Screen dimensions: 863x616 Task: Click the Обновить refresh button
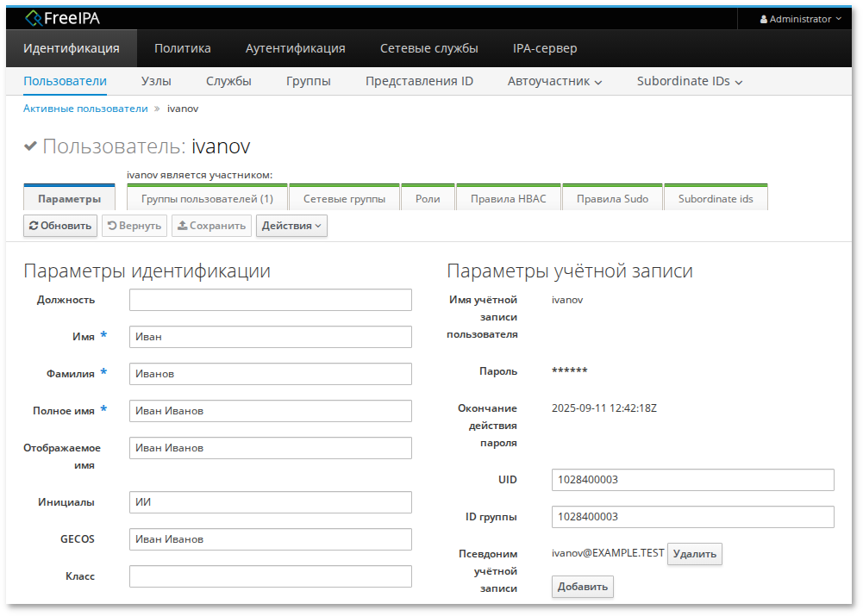click(x=59, y=226)
